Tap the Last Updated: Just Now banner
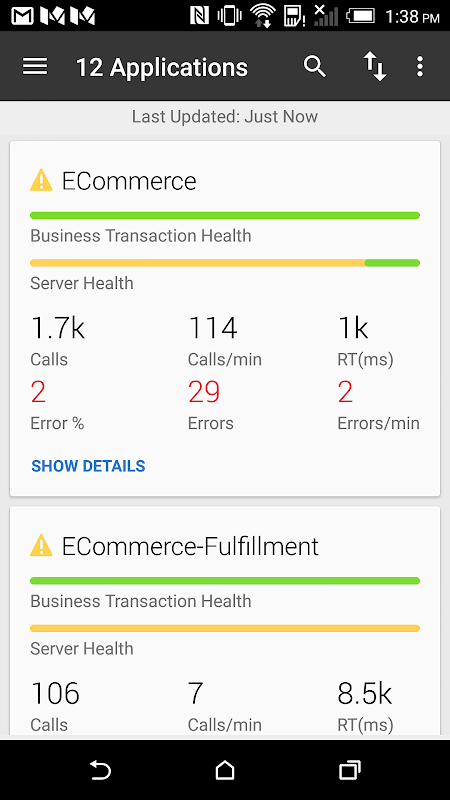 (x=225, y=117)
